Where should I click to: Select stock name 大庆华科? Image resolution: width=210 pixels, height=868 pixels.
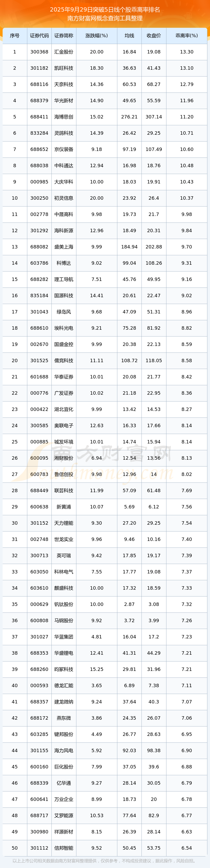click(x=64, y=182)
